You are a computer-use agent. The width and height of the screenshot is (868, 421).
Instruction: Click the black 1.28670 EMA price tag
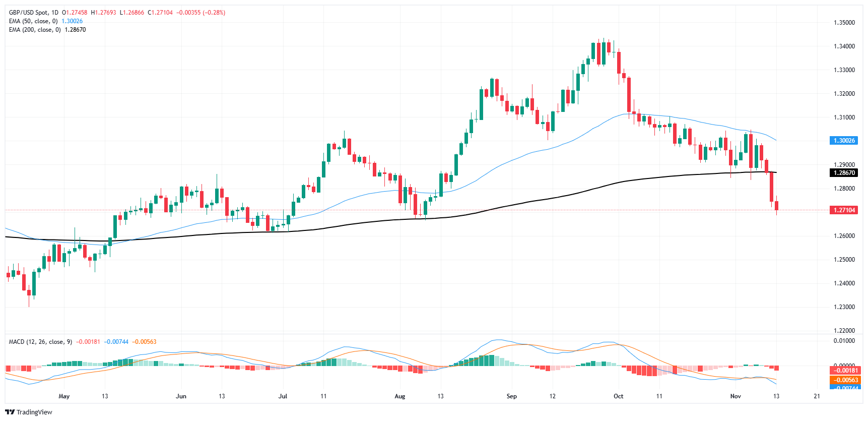coord(844,173)
